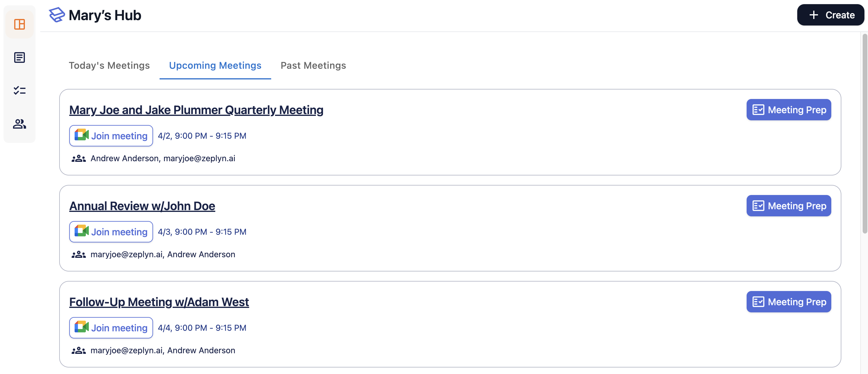The width and height of the screenshot is (868, 374).
Task: Join the Annual Review w/John Doe meeting
Action: point(111,232)
